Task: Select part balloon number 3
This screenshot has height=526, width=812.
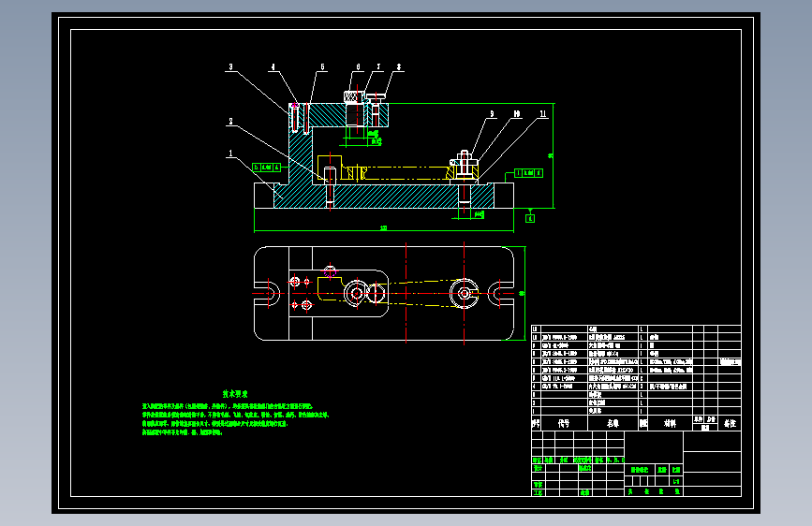Action: (231, 67)
